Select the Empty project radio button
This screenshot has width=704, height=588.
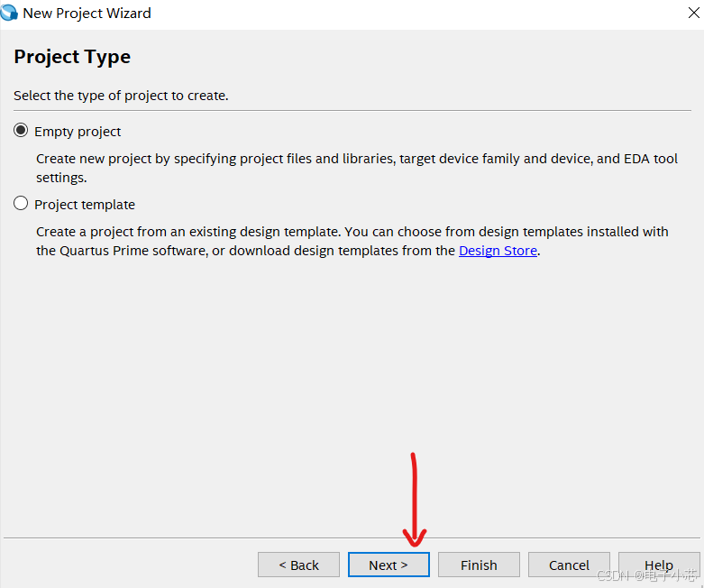pos(21,131)
